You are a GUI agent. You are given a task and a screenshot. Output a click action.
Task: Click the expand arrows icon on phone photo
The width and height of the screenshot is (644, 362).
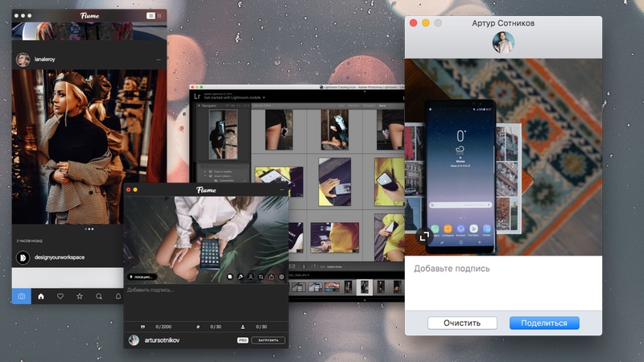pyautogui.click(x=424, y=237)
